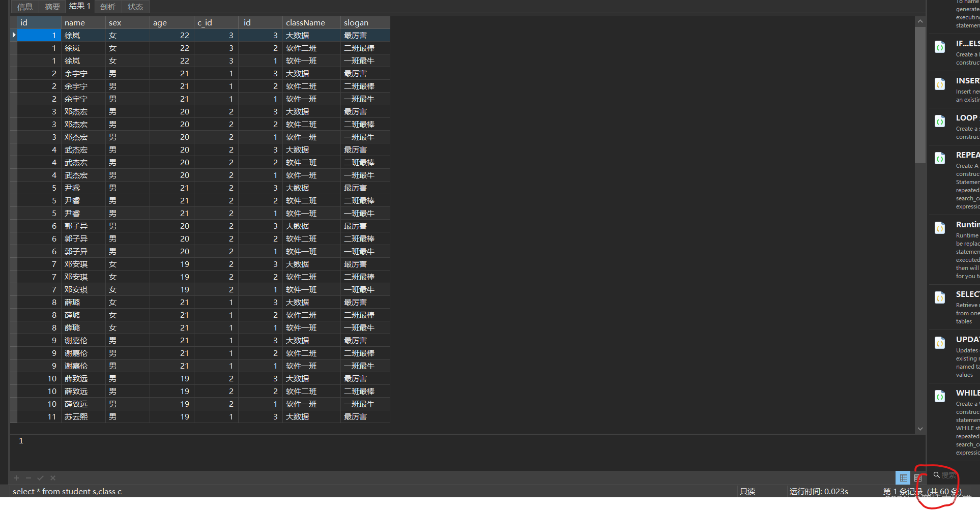Click the 运行时间: 0.023s status text

(819, 491)
